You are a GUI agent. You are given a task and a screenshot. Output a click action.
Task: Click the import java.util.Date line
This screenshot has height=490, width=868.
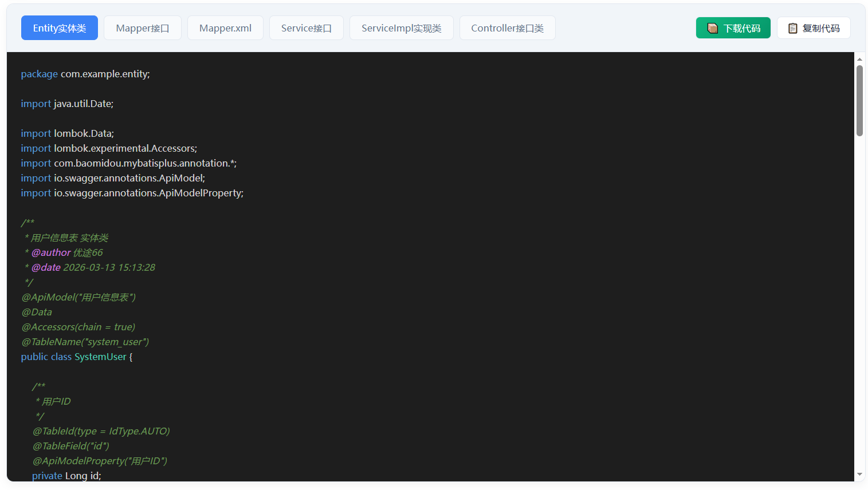(x=68, y=104)
